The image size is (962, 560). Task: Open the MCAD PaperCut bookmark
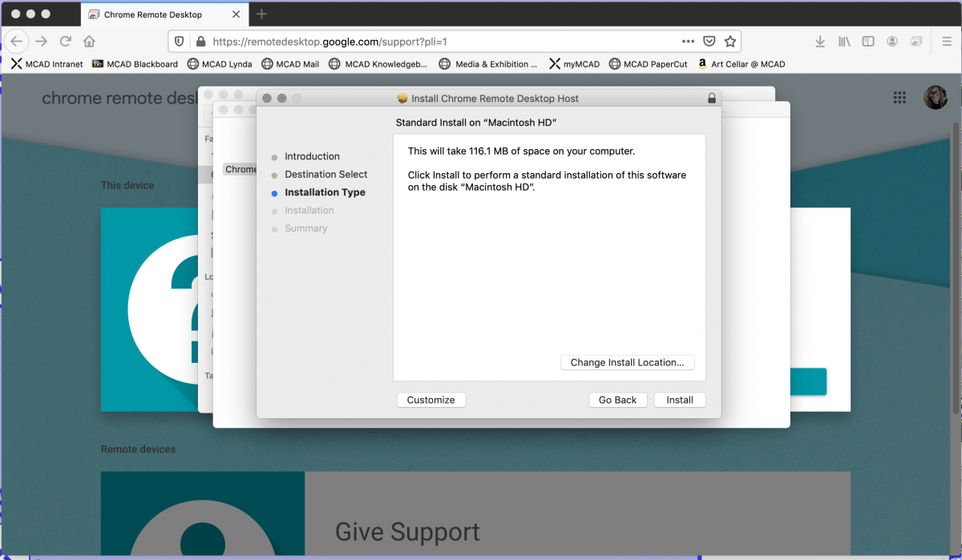648,64
